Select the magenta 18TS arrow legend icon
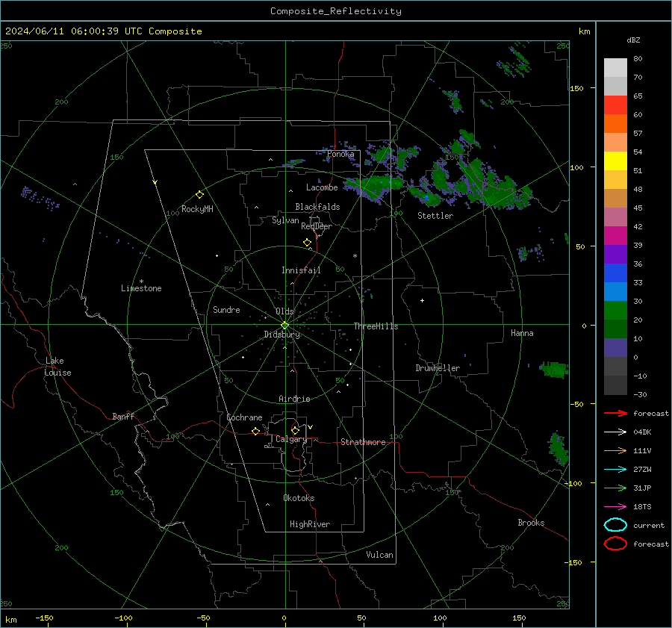 click(615, 506)
